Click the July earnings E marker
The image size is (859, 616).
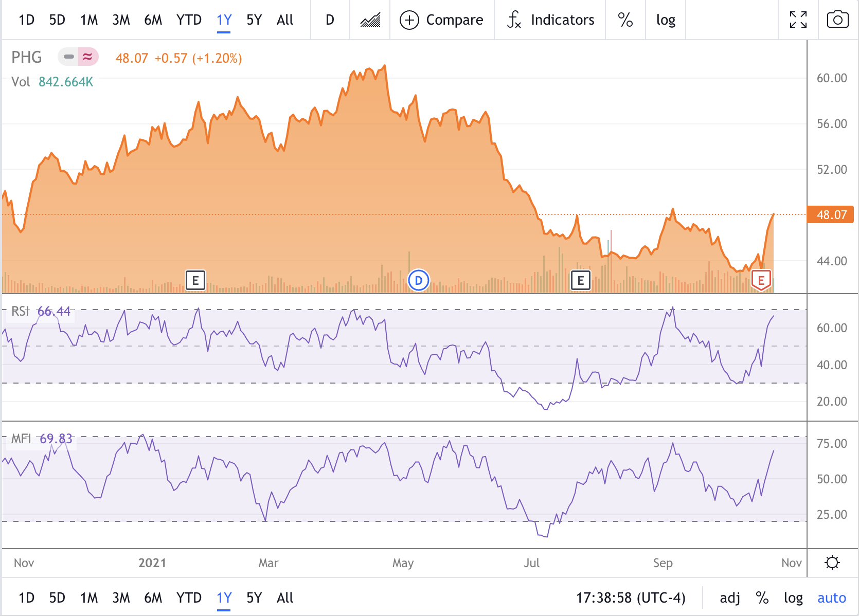point(581,281)
